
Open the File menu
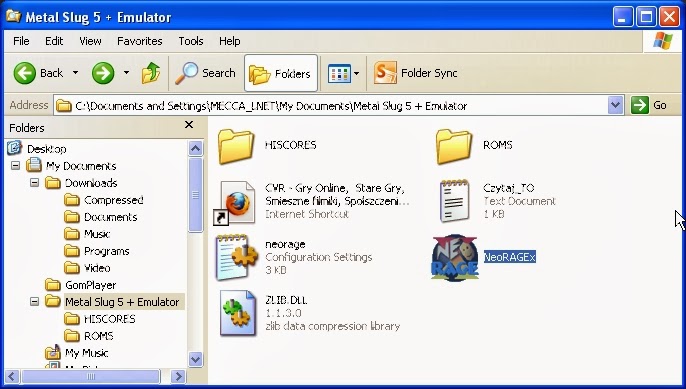pos(21,41)
